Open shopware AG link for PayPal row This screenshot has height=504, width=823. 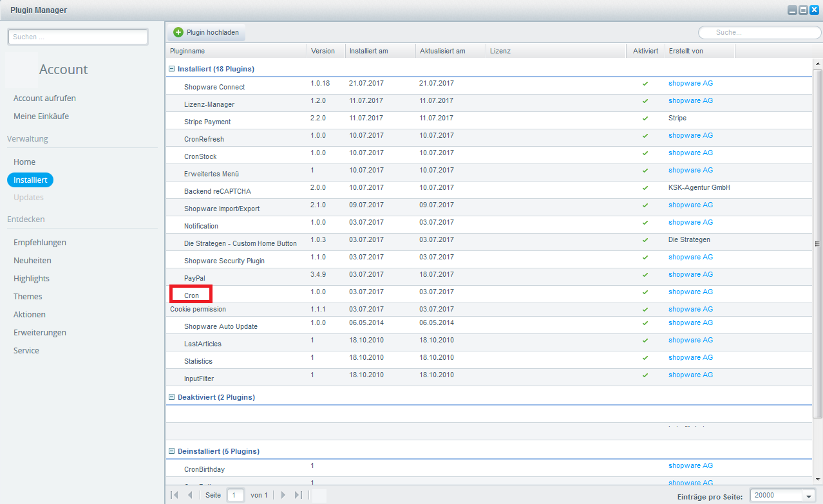coord(690,275)
